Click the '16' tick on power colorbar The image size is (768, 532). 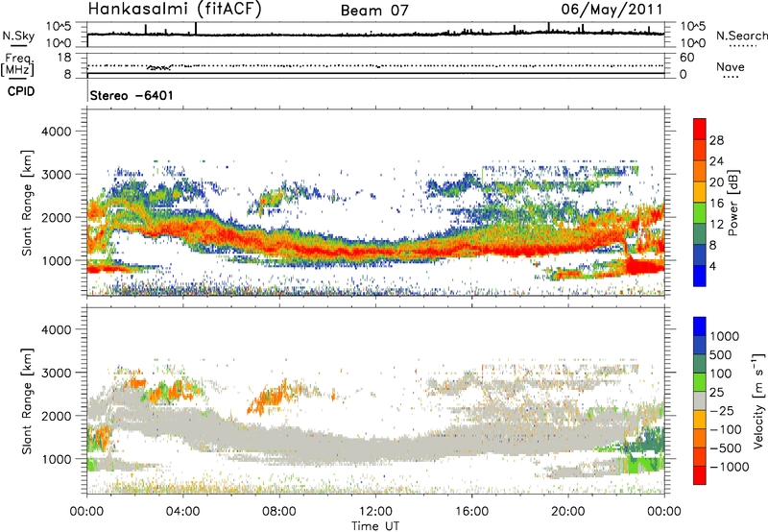[716, 204]
